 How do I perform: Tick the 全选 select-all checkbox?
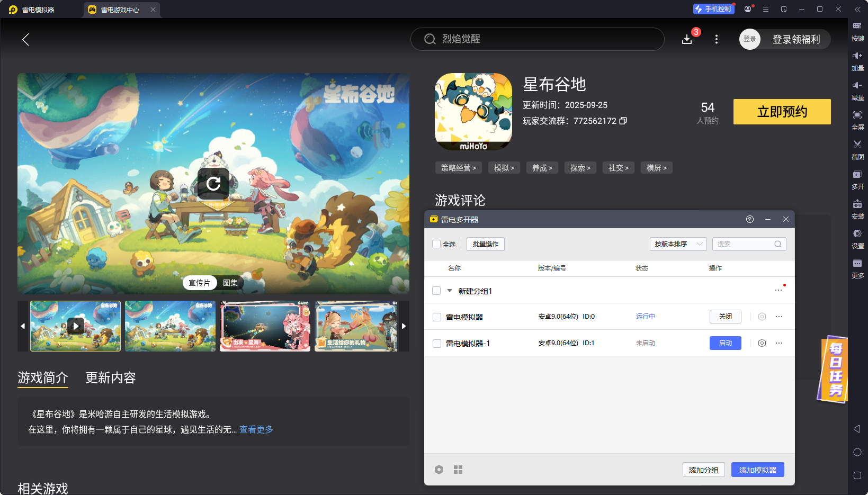436,244
